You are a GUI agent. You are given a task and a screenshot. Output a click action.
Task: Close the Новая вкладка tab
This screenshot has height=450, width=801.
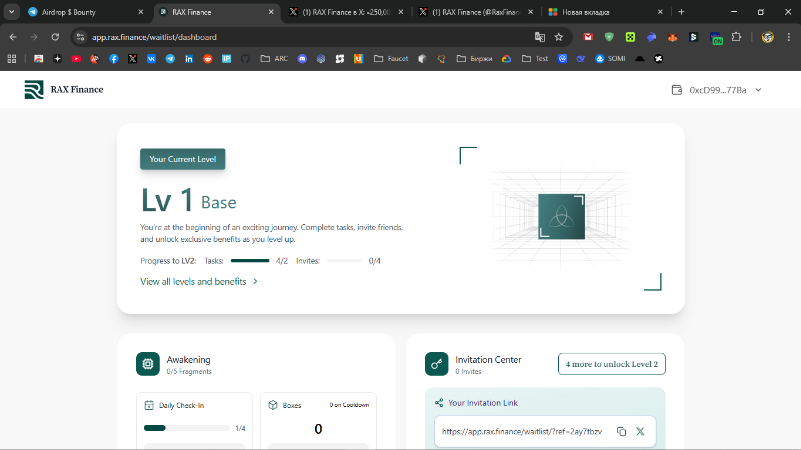click(660, 12)
